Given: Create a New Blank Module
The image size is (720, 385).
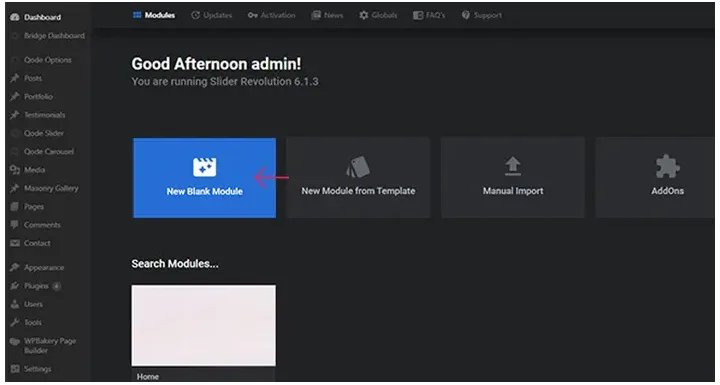Looking at the screenshot, I should coord(204,178).
